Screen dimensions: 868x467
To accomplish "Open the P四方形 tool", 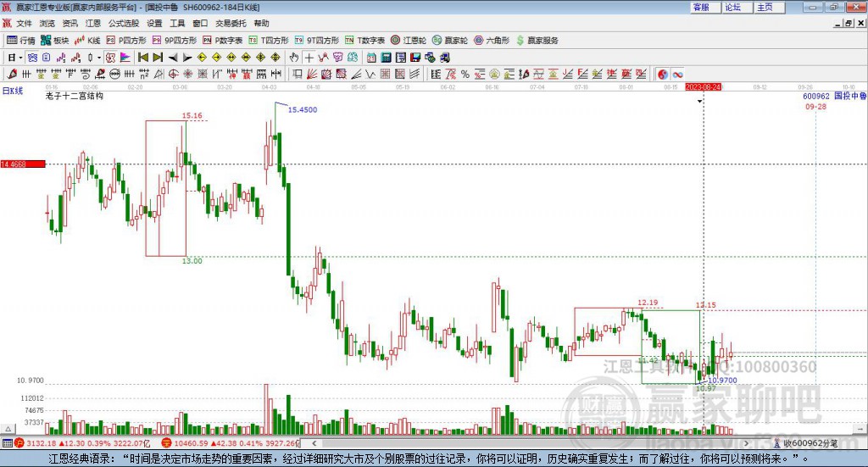I will [x=126, y=41].
